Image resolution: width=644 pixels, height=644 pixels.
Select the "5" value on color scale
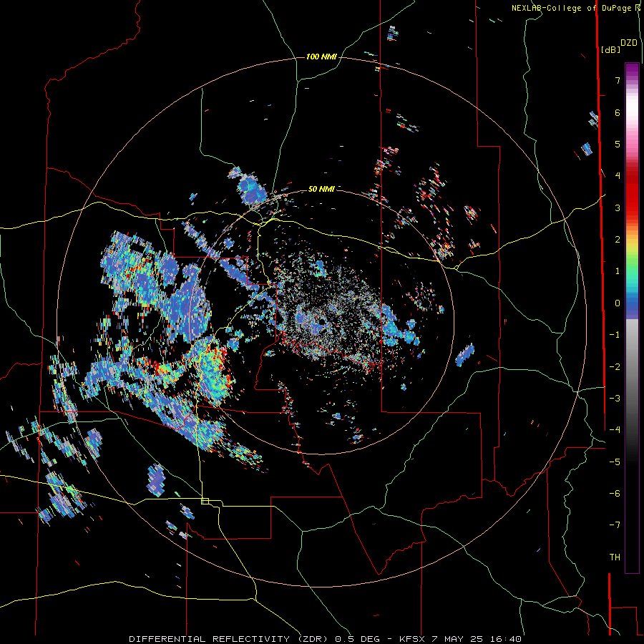pyautogui.click(x=618, y=144)
